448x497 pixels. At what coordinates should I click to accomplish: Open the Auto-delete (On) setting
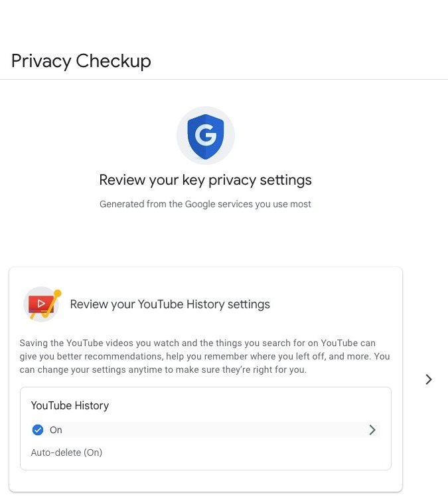tap(66, 453)
